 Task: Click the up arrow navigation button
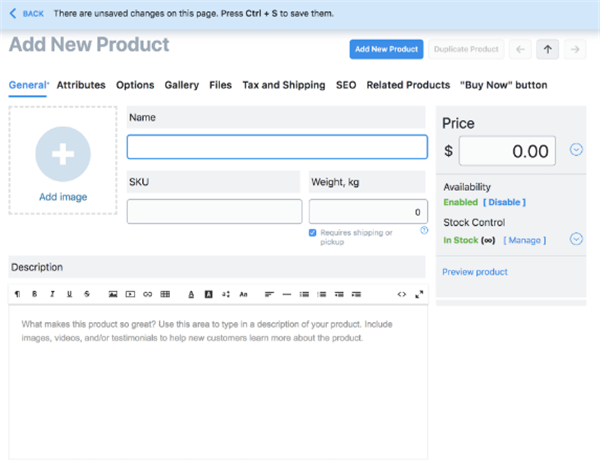point(548,49)
